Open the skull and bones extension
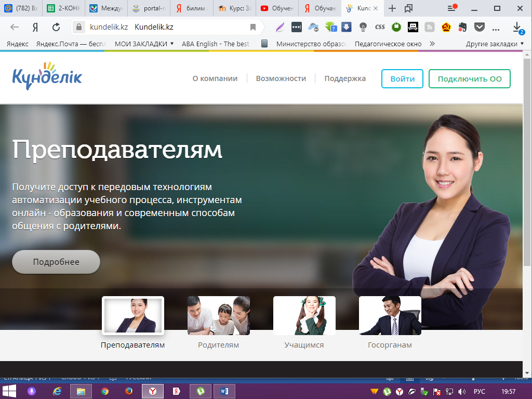 (413, 27)
